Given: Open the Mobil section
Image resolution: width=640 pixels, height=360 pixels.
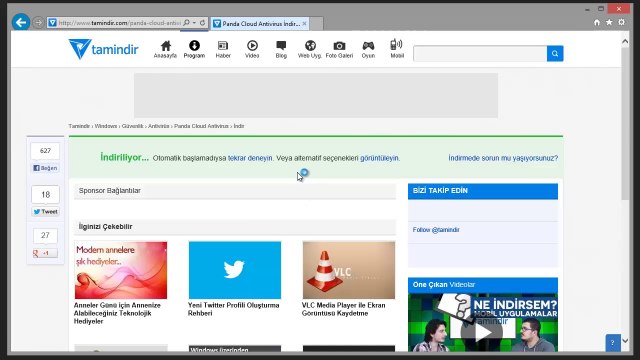Looking at the screenshot, I should coord(397,49).
